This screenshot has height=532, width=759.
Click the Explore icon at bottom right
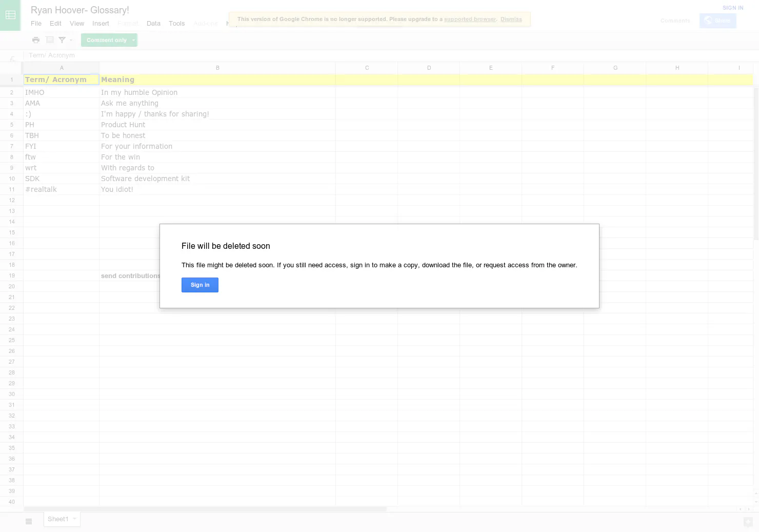tap(748, 522)
